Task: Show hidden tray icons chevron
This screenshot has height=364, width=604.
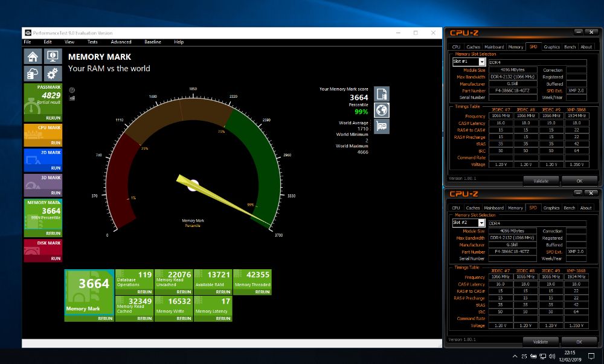Action: pos(515,356)
